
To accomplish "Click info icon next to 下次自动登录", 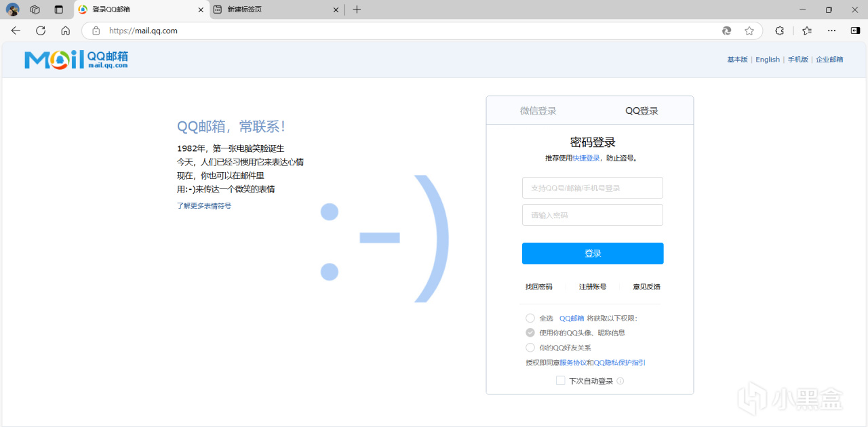I will [x=620, y=381].
